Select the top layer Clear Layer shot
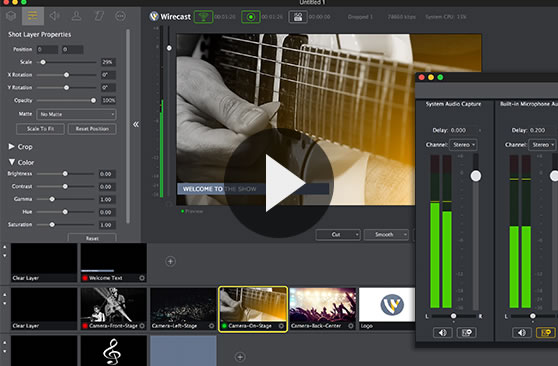 (44, 262)
